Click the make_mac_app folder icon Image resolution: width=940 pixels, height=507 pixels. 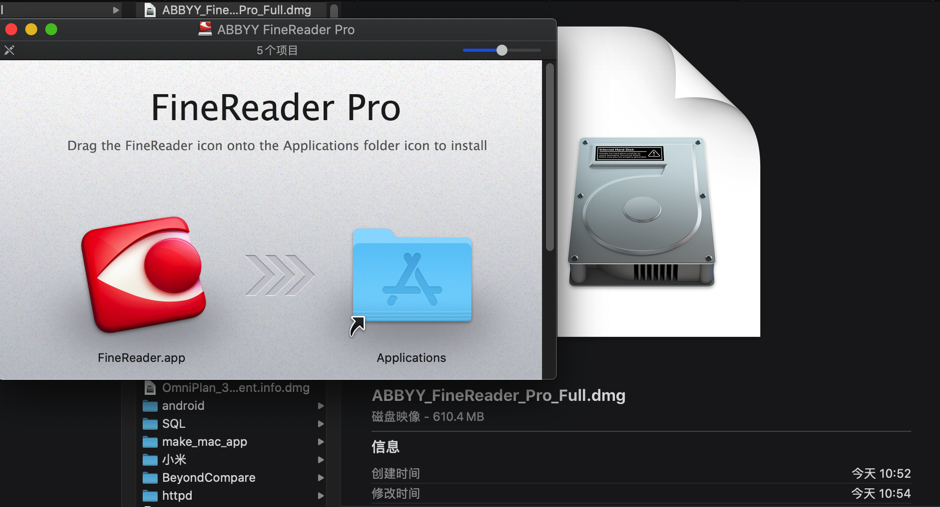[x=150, y=442]
